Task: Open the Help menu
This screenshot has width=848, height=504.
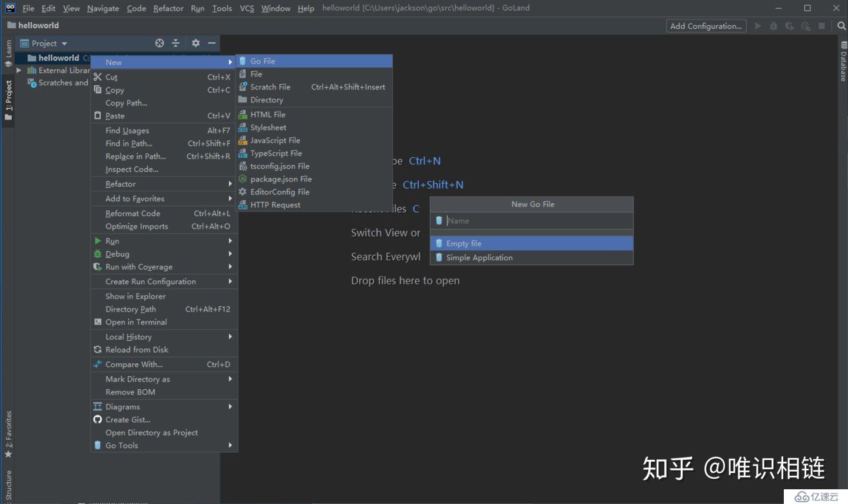Action: tap(306, 8)
